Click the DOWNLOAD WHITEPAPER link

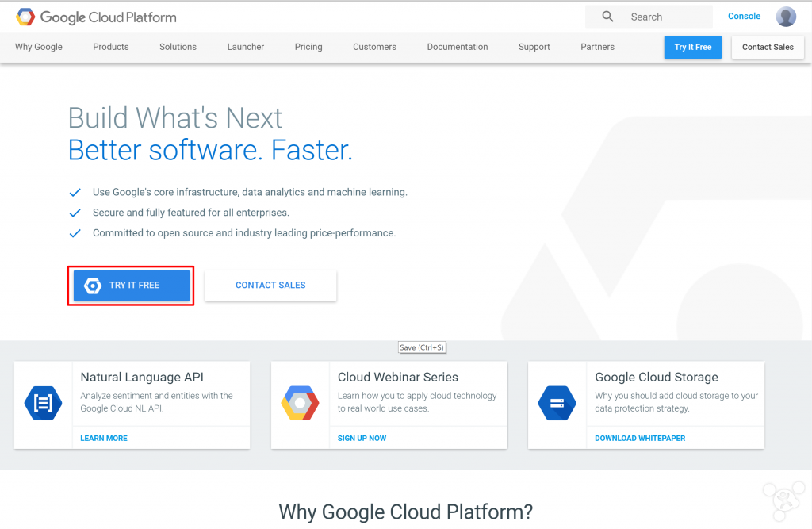point(640,438)
